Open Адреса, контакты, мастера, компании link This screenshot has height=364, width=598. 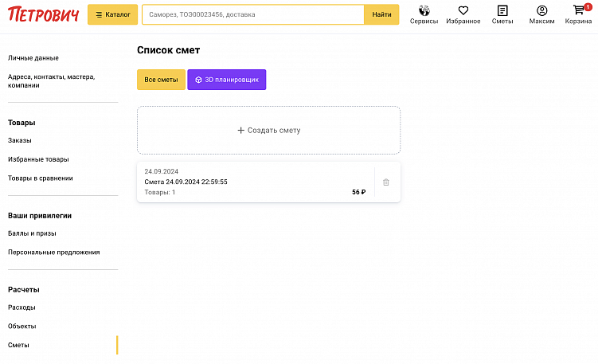pyautogui.click(x=51, y=81)
